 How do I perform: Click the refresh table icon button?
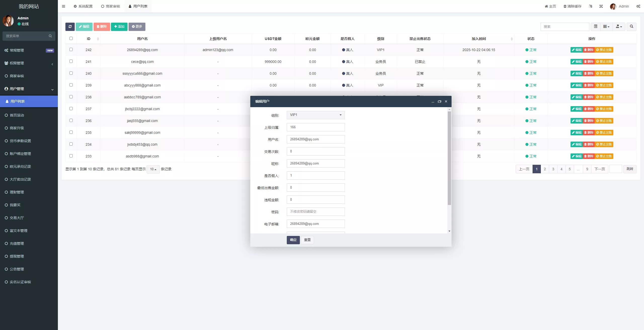coord(70,27)
